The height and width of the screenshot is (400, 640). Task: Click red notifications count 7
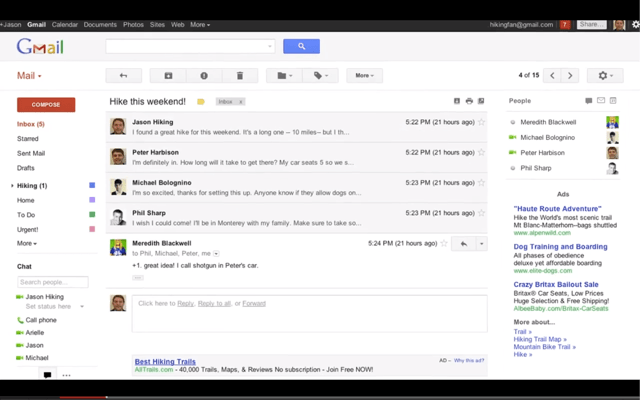pos(565,24)
